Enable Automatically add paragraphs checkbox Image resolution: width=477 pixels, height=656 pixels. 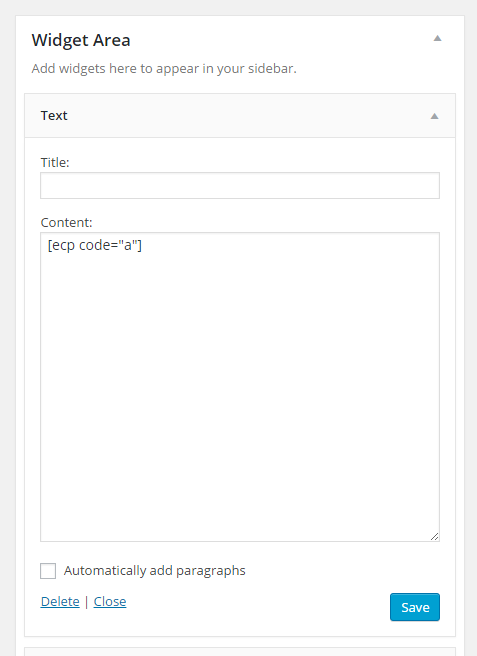(48, 571)
